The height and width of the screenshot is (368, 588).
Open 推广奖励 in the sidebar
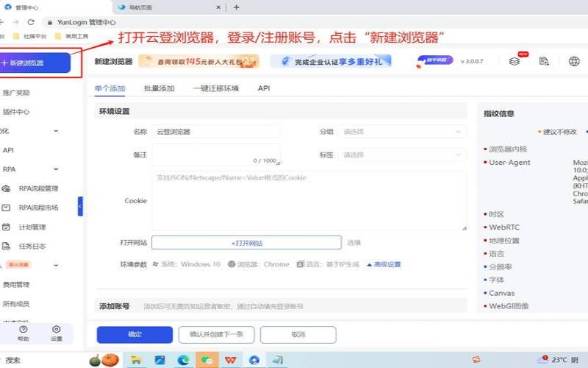coord(16,93)
